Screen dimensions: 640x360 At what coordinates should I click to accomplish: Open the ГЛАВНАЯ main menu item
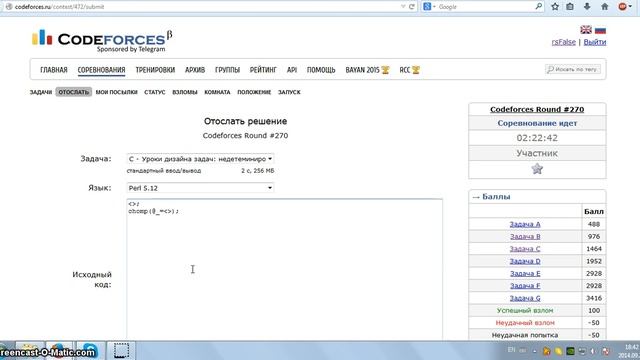point(53,70)
